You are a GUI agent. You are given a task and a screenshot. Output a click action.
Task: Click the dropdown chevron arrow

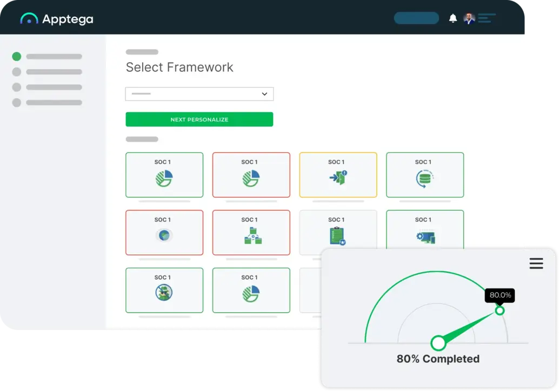[264, 94]
